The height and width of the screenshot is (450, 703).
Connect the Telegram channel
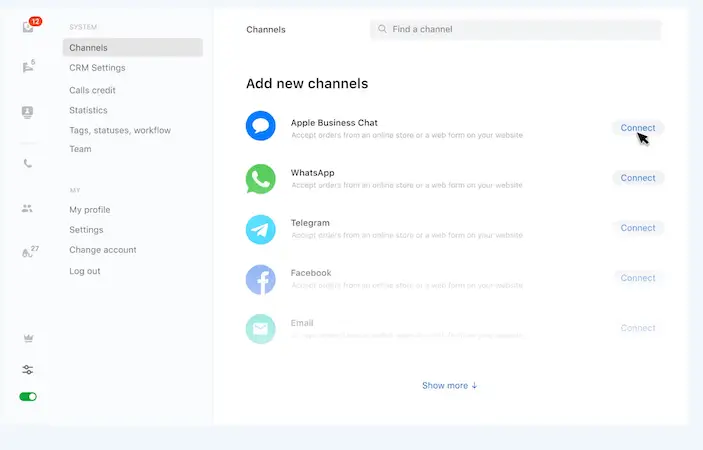pos(638,228)
